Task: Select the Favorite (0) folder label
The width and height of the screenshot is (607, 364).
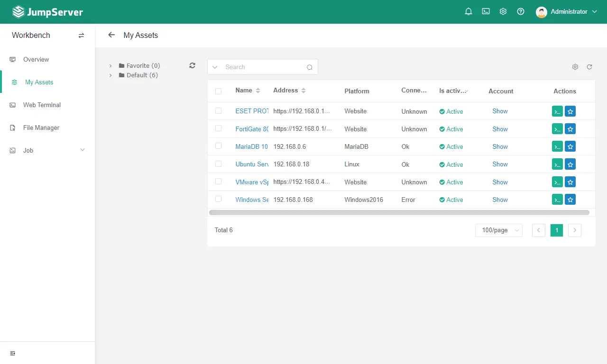Action: 143,66
